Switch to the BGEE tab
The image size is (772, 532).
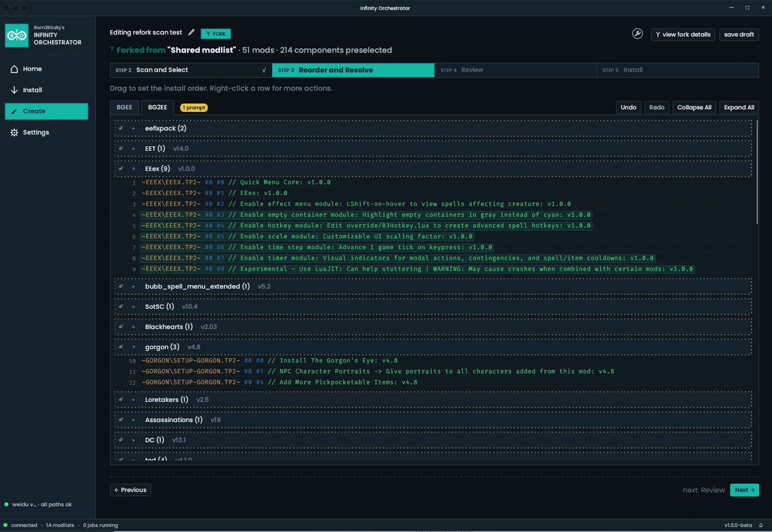(x=124, y=107)
